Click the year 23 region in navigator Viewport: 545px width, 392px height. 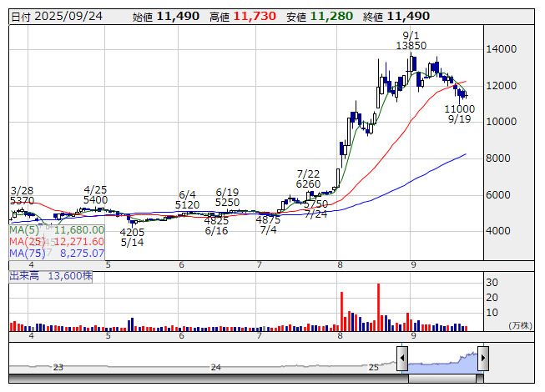(58, 367)
